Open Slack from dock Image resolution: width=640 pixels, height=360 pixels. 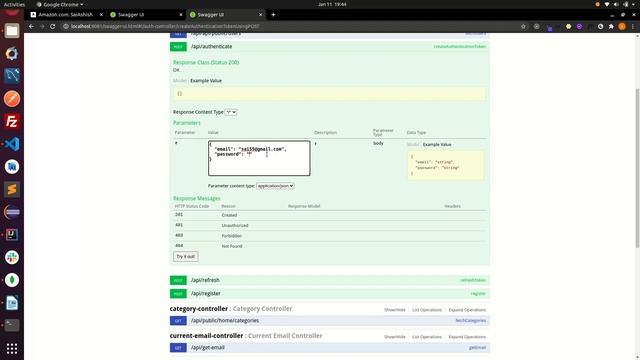pyautogui.click(x=12, y=257)
